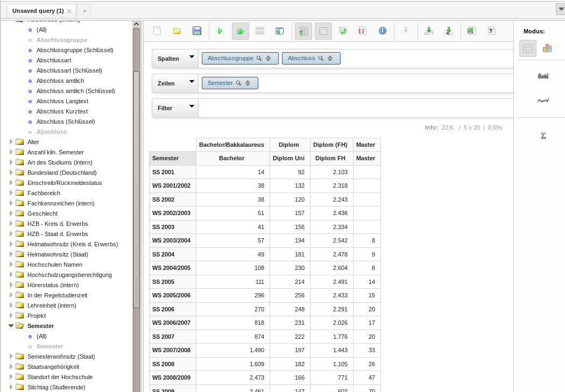This screenshot has height=392, width=565.
Task: Toggle the hide parents table icon
Action: pyautogui.click(x=303, y=31)
